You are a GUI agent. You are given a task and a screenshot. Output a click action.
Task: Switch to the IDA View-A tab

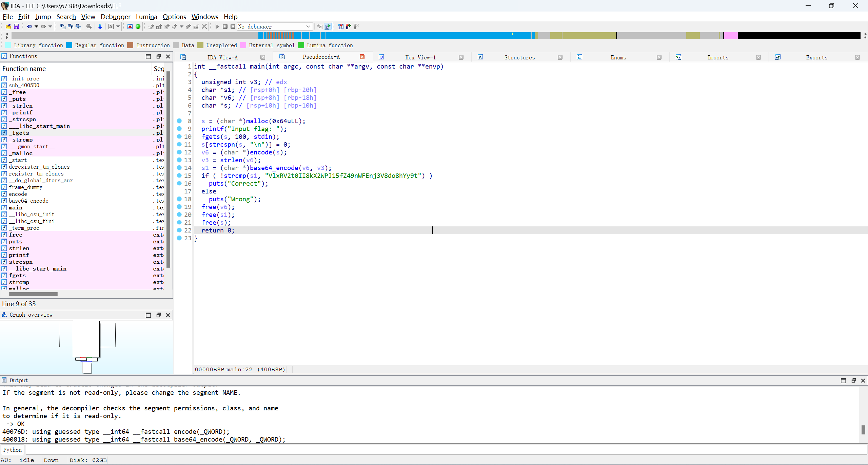(222, 57)
